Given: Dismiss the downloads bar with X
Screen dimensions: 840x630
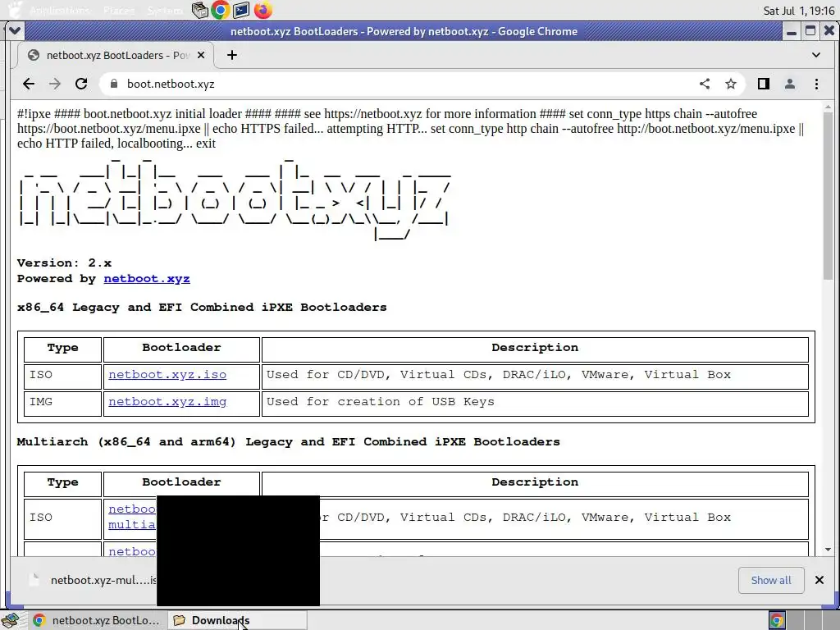Looking at the screenshot, I should click(819, 580).
